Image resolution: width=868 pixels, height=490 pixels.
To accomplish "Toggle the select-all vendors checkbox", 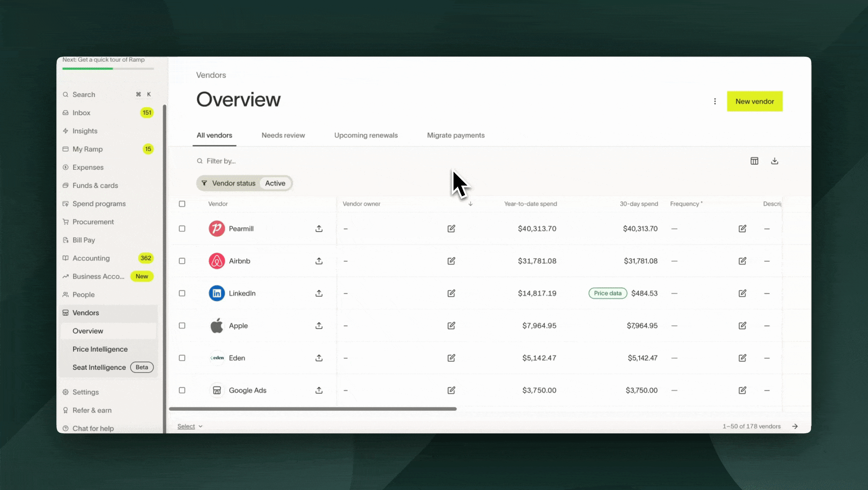I will pos(182,204).
